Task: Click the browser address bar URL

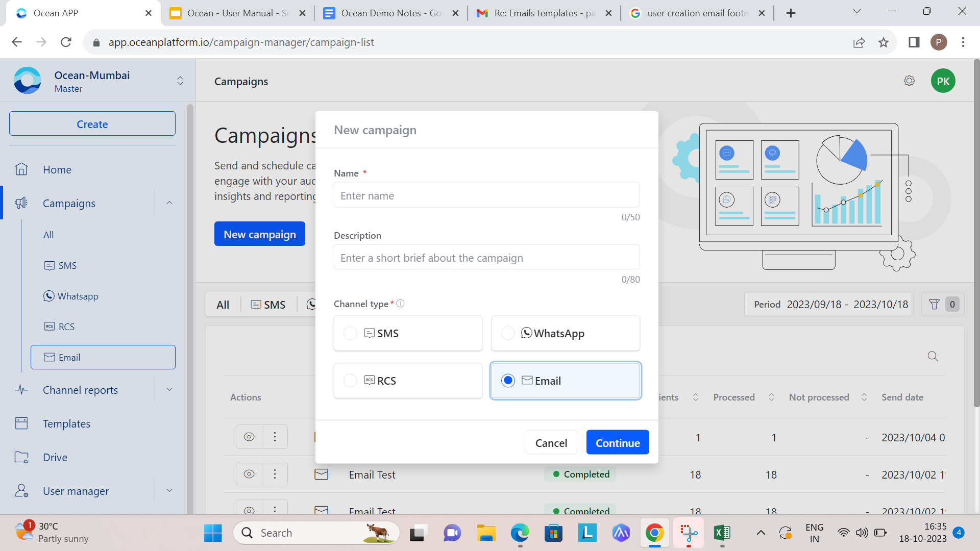Action: 241,42
